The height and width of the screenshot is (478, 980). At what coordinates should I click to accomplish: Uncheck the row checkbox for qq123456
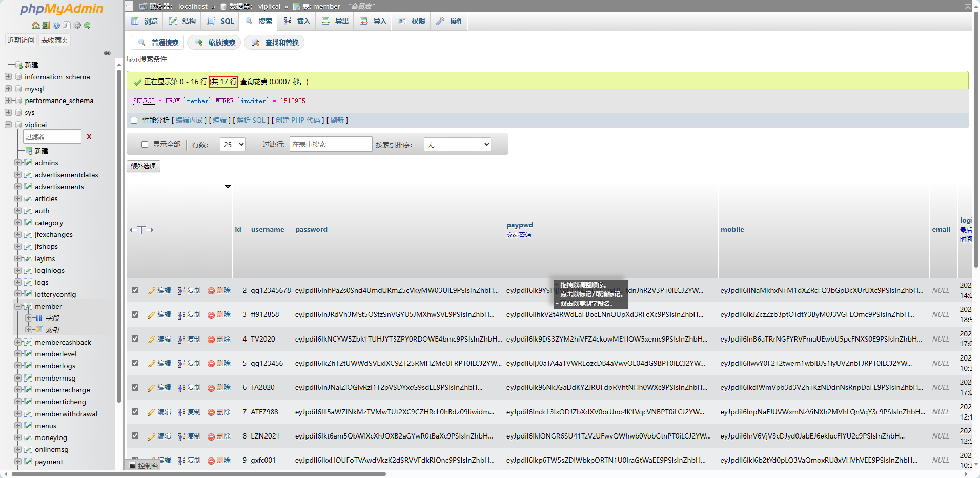click(x=135, y=363)
